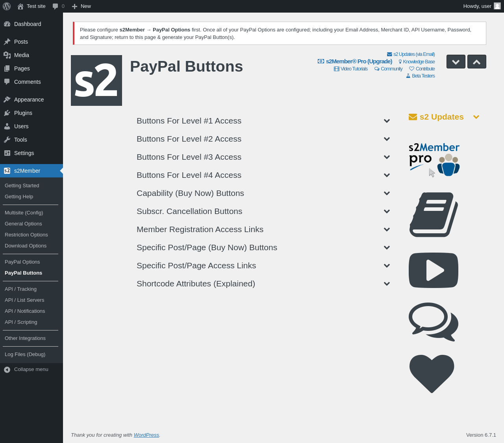504x443 pixels.
Task: Click s2Member Pro (Upgrade) link
Action: [x=355, y=61]
